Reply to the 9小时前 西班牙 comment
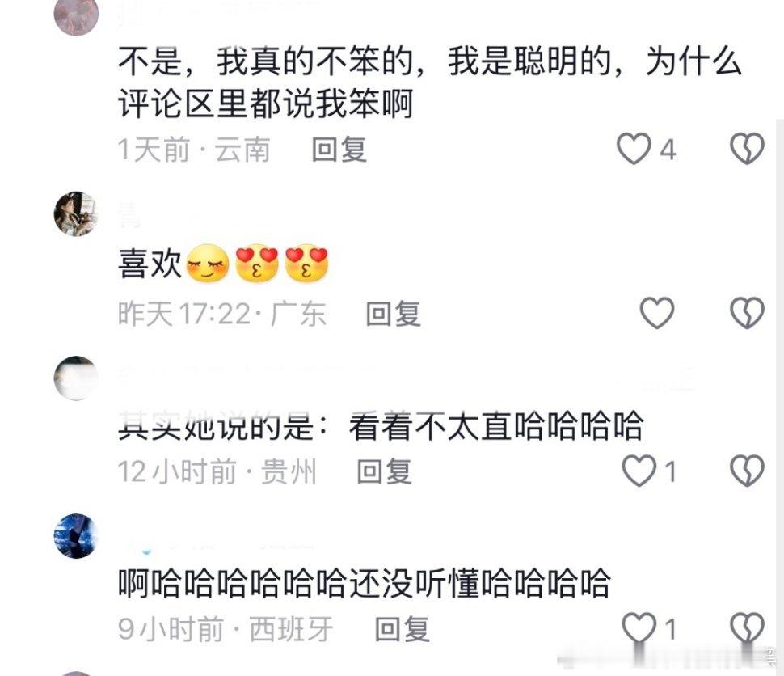Image resolution: width=784 pixels, height=676 pixels. (403, 629)
